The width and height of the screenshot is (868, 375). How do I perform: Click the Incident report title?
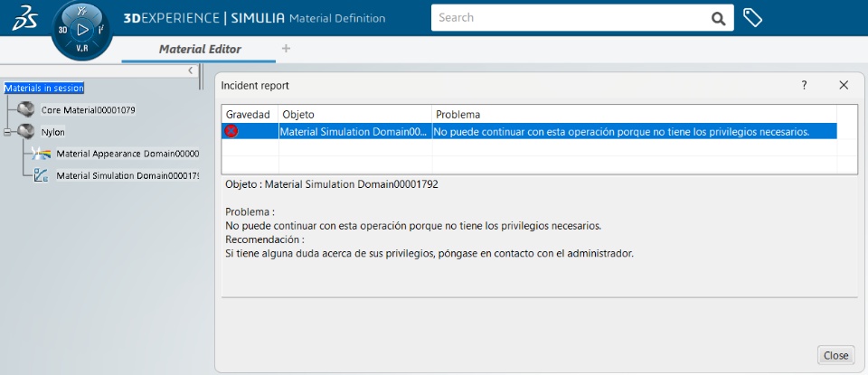[255, 86]
